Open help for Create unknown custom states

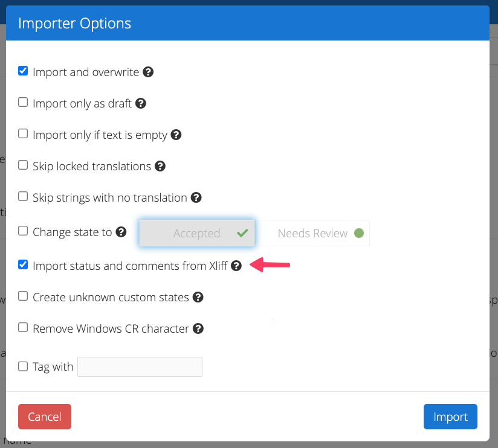[198, 297]
